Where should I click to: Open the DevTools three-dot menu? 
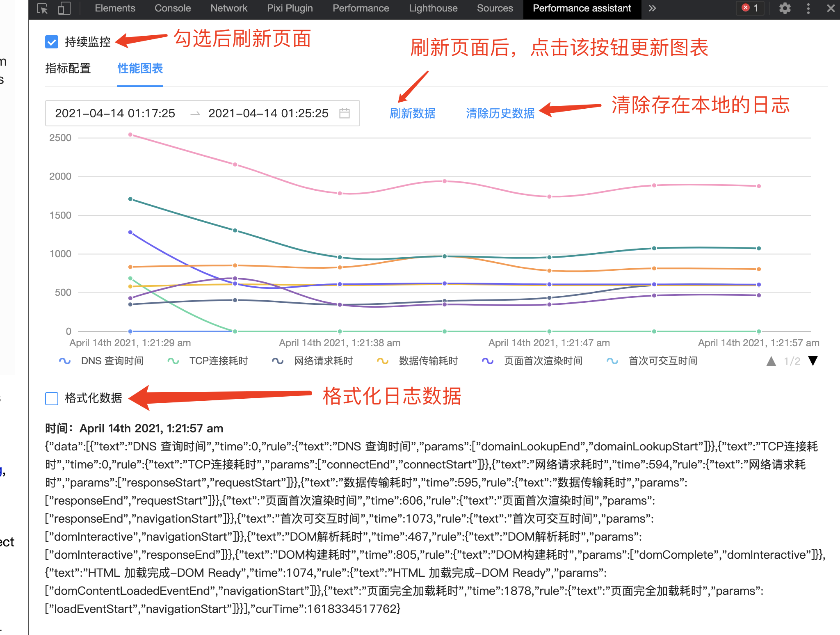click(x=808, y=9)
